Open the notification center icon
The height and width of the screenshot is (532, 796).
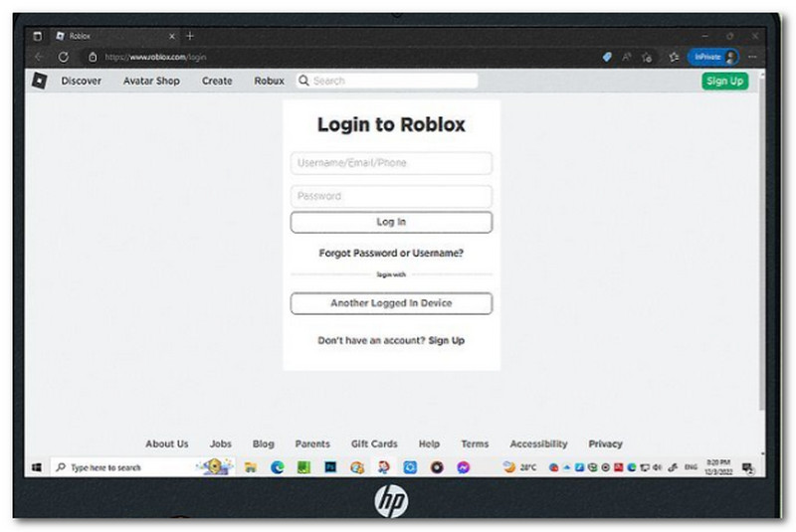click(x=748, y=467)
